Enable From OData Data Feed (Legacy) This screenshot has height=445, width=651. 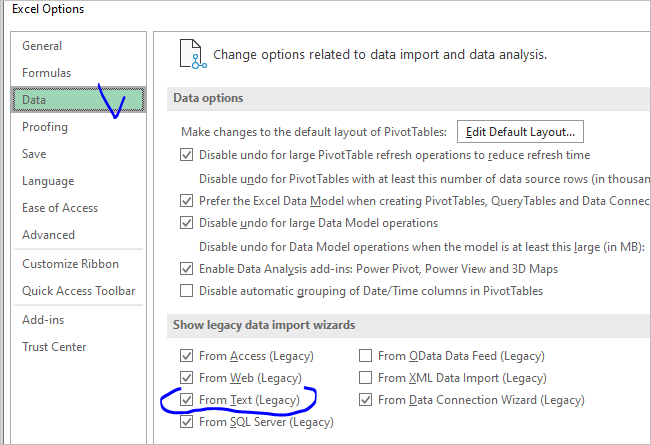366,355
